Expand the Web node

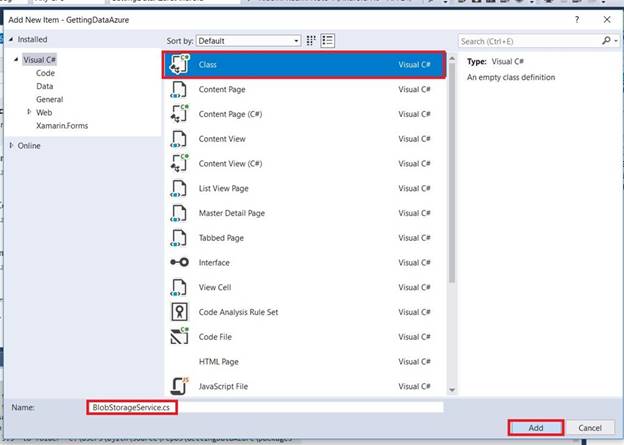tap(29, 112)
